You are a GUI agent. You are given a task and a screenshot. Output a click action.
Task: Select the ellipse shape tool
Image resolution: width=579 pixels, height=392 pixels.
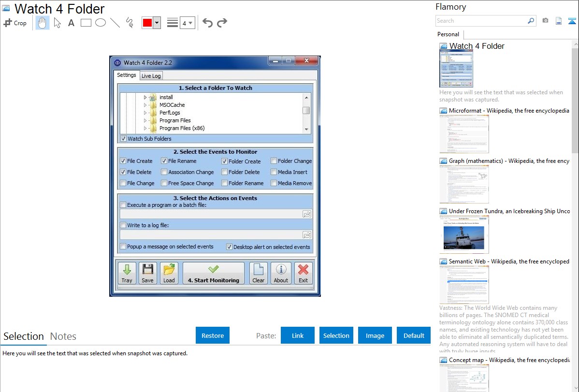pyautogui.click(x=101, y=23)
